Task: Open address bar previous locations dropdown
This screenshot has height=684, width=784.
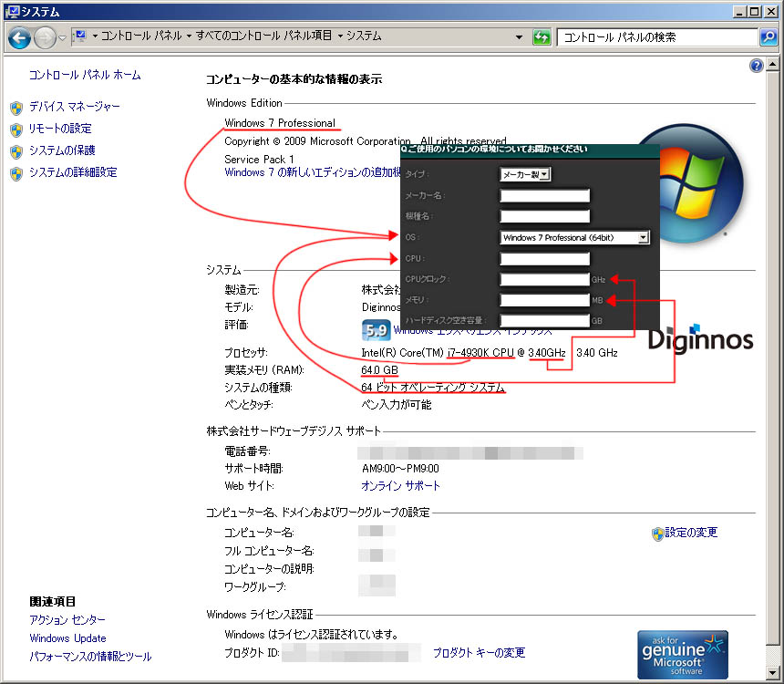Action: point(519,37)
